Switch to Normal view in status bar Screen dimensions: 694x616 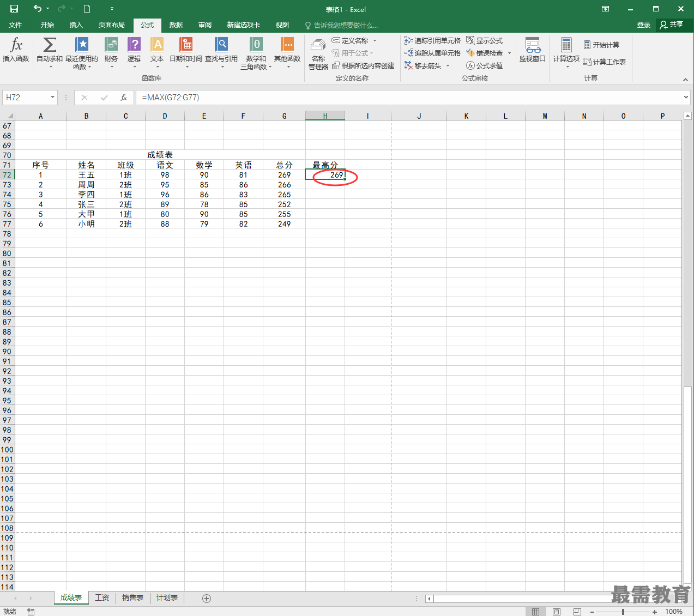[x=536, y=612]
